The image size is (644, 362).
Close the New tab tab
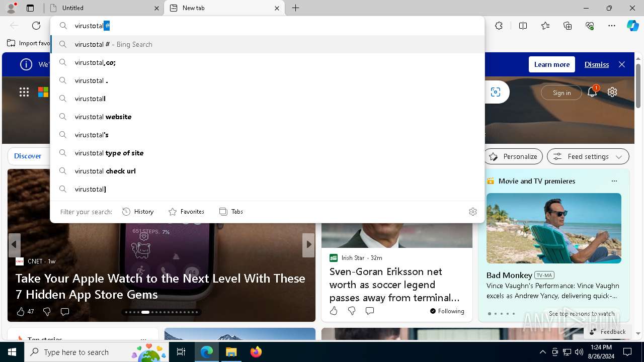point(277,8)
